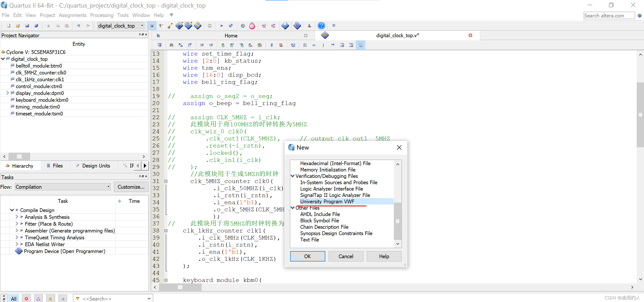Click the Start Compilation play icon

pos(221,26)
